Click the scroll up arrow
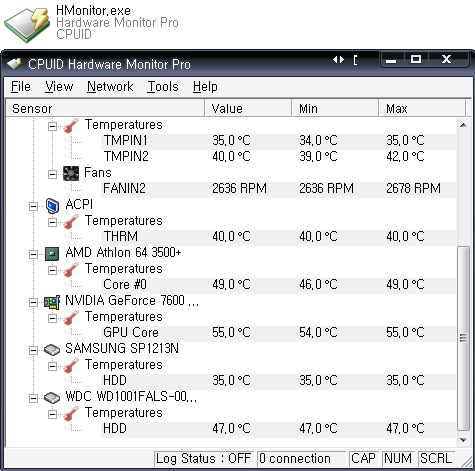Viewport: 475px width, 471px height. 463,125
